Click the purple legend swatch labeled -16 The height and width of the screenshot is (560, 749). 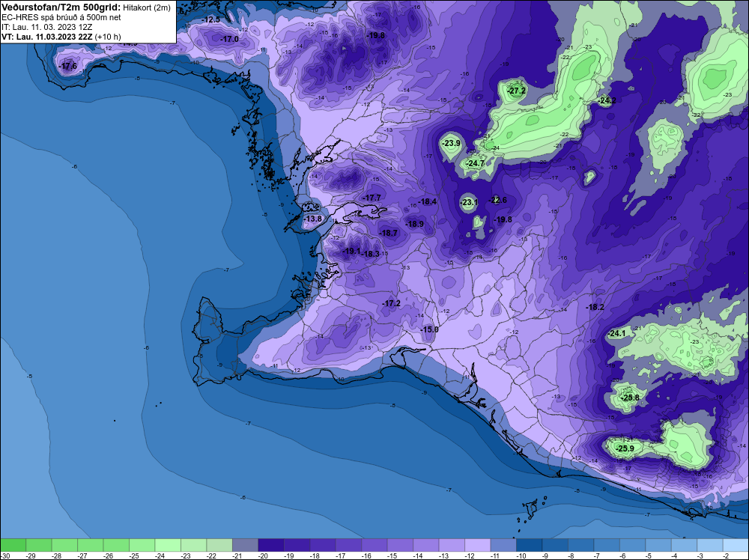(x=374, y=545)
